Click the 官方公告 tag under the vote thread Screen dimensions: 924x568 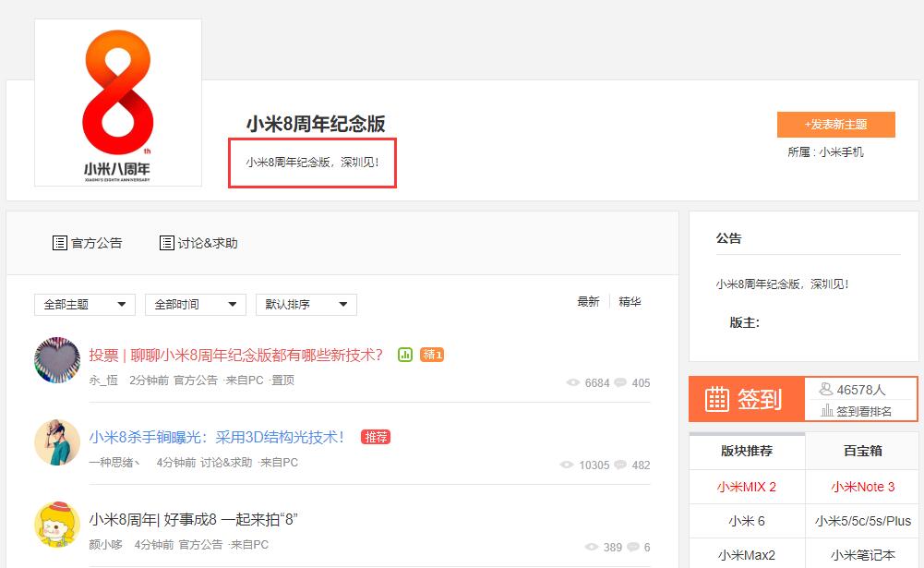[196, 381]
